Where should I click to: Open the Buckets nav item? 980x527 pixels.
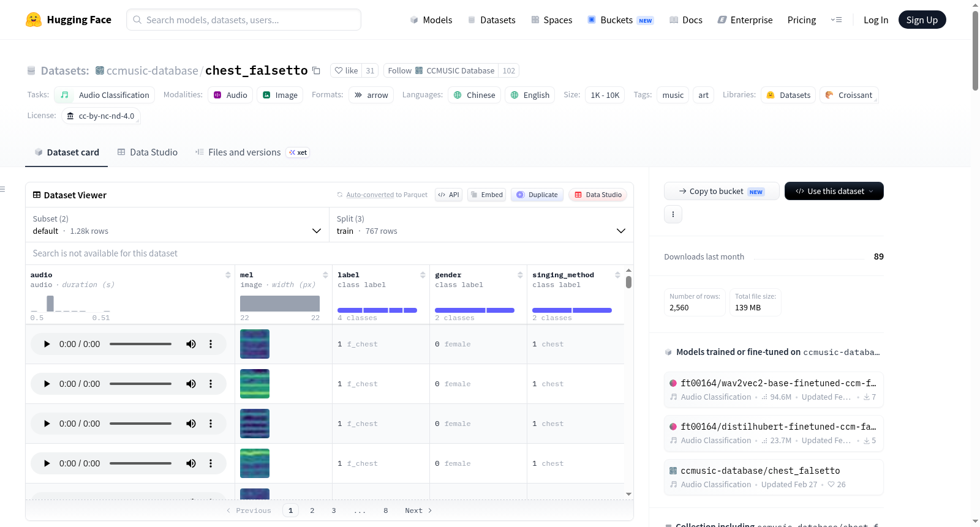tap(620, 20)
